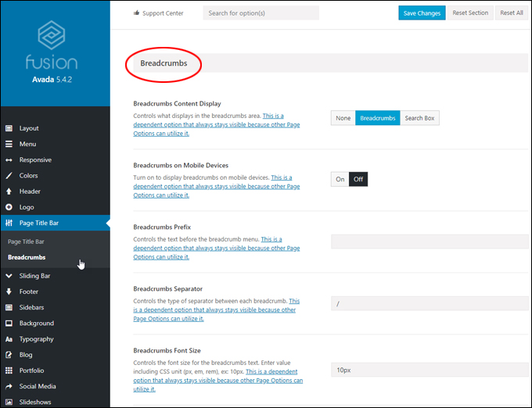
Task: Click the Logo plus-circle icon
Action: (x=9, y=207)
